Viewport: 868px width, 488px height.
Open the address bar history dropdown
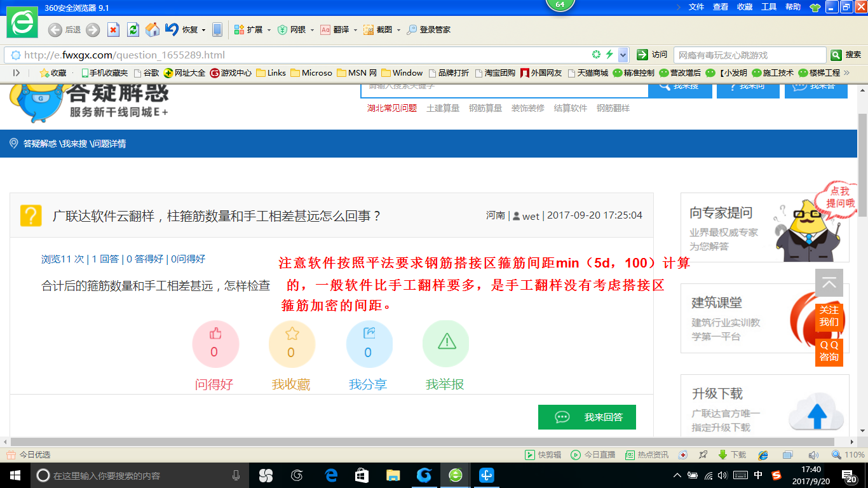[x=623, y=55]
